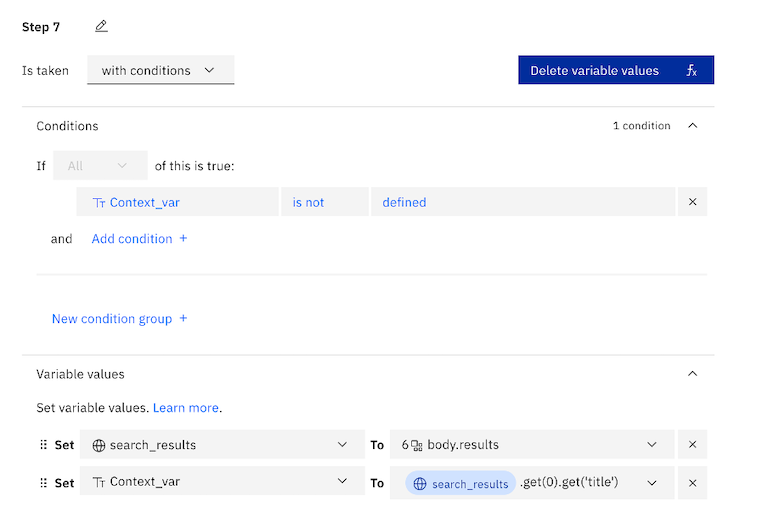Change the 'defined' condition value
This screenshot has width=768, height=507.
523,202
